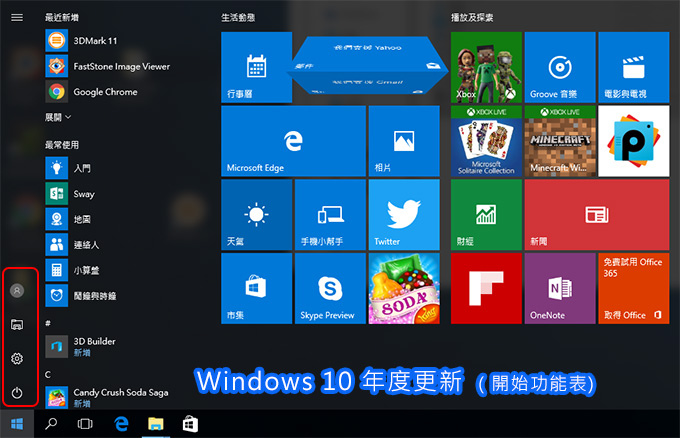Open the 財經 Money tile
Screen dimensions: 680x438
click(486, 215)
